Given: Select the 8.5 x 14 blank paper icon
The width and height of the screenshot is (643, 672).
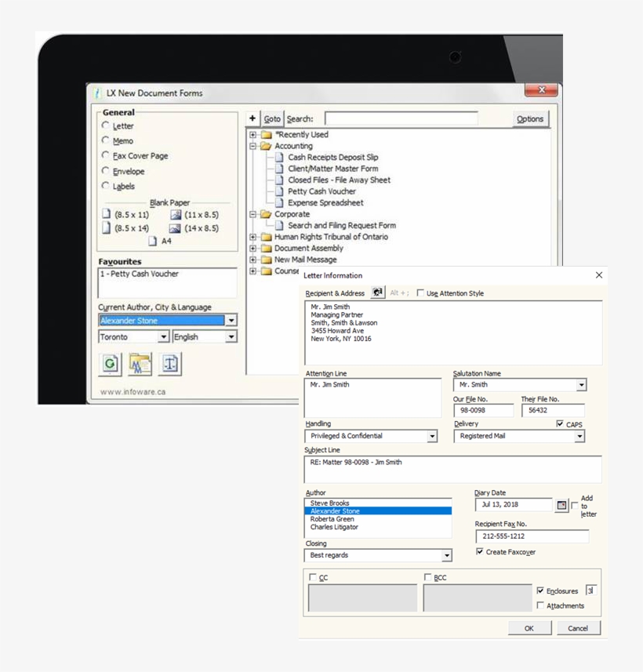Looking at the screenshot, I should [x=105, y=228].
